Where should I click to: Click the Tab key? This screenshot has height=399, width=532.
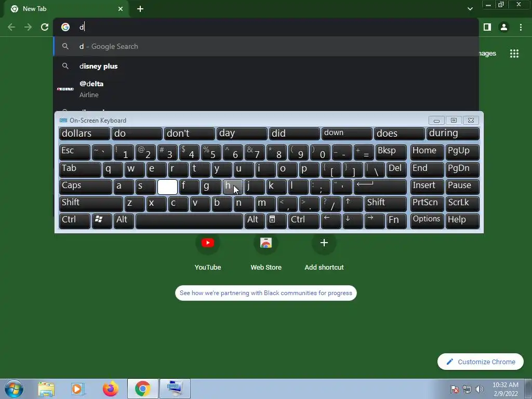coord(80,169)
